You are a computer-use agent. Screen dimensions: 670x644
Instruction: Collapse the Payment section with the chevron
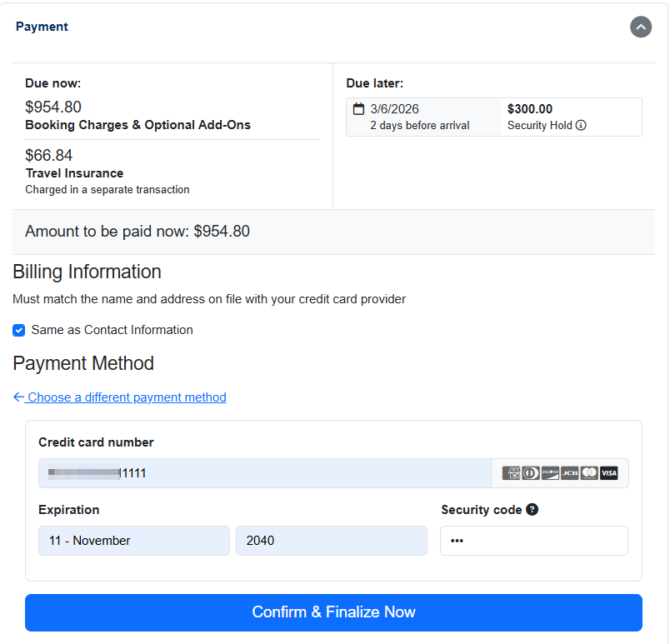(x=640, y=27)
